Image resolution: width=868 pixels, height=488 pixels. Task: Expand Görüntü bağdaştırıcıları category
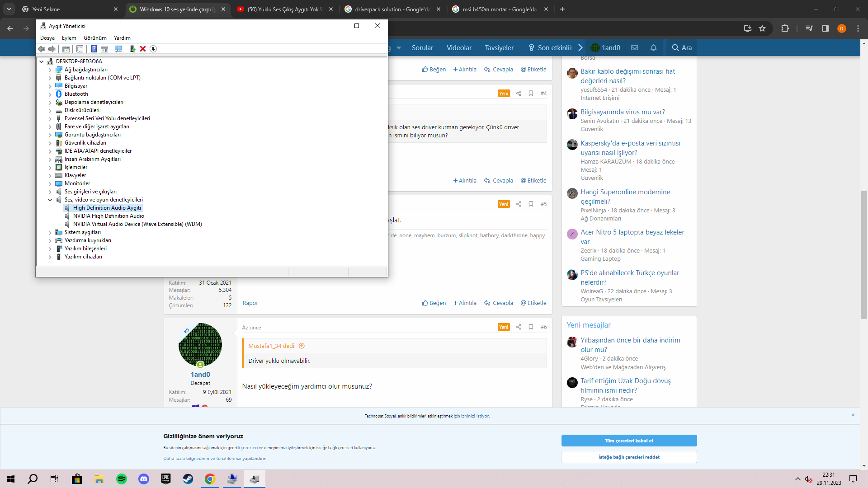[50, 135]
